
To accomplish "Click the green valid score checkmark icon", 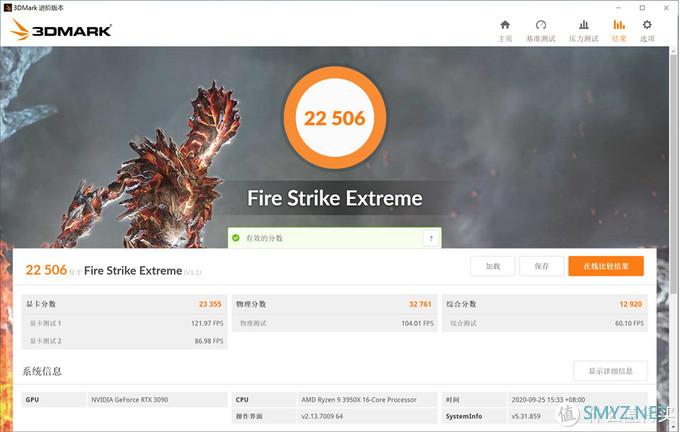I will click(x=236, y=238).
